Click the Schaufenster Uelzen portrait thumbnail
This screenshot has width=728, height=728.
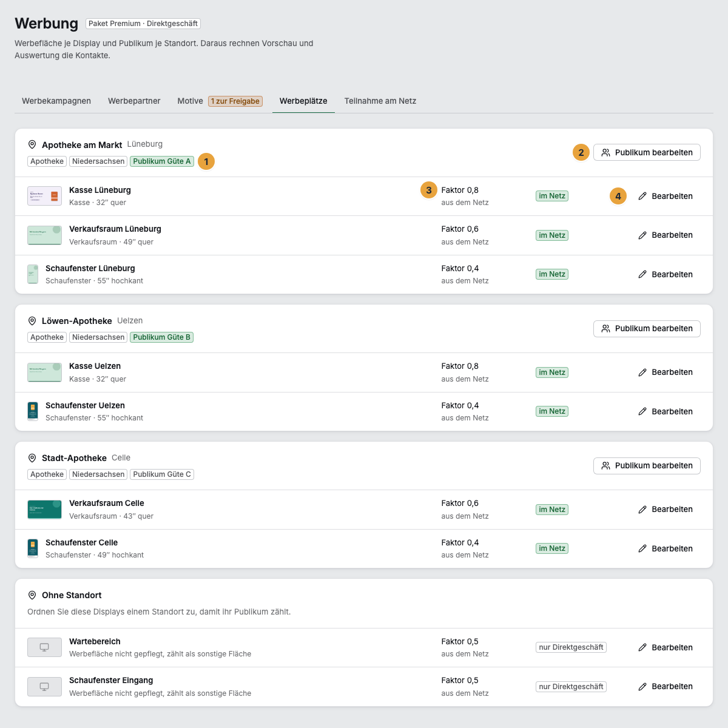33,411
